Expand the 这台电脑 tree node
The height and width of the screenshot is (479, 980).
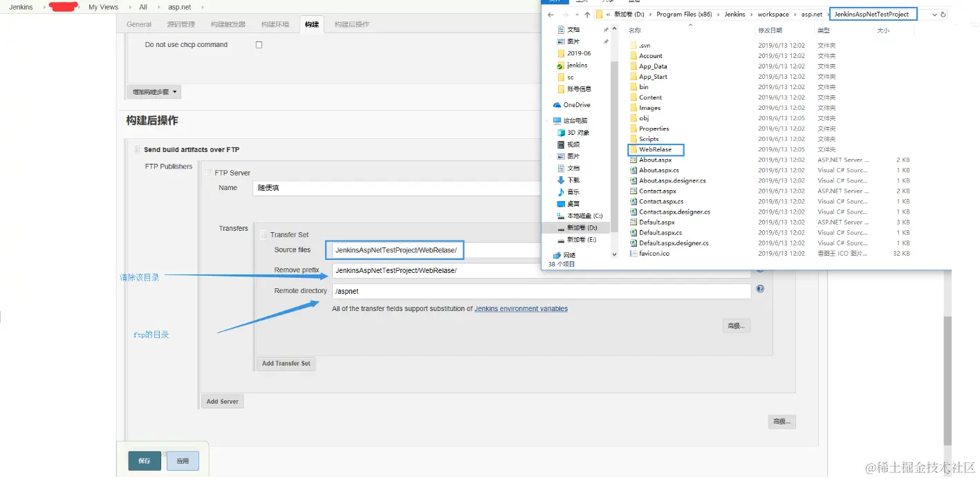548,121
